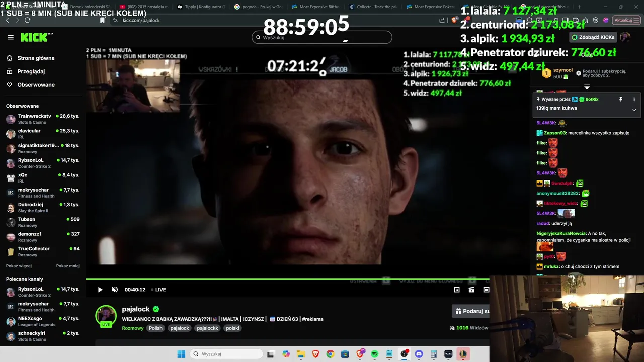Select the polski tag
The height and width of the screenshot is (362, 644).
[x=232, y=328]
